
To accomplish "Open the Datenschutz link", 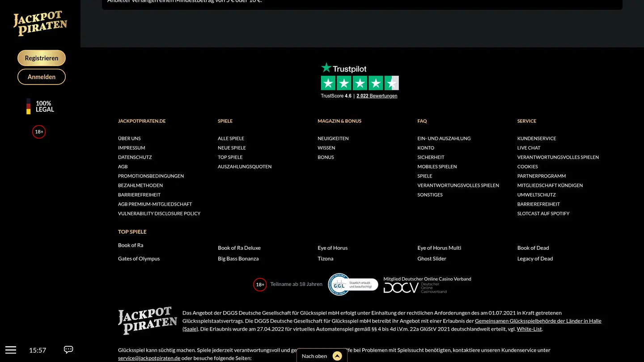I will 135,157.
